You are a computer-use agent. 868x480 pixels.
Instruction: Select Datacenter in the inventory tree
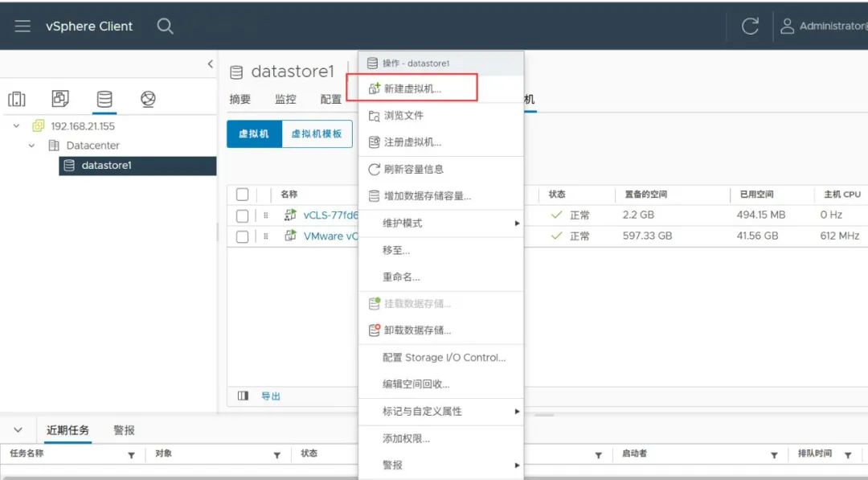[x=92, y=146]
